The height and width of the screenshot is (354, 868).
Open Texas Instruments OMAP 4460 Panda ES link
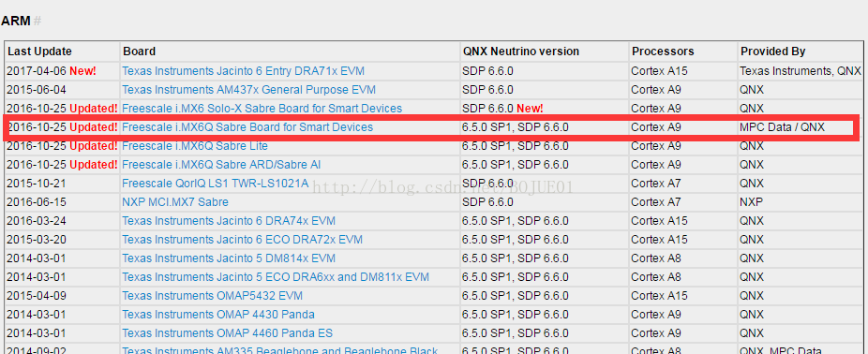click(227, 334)
